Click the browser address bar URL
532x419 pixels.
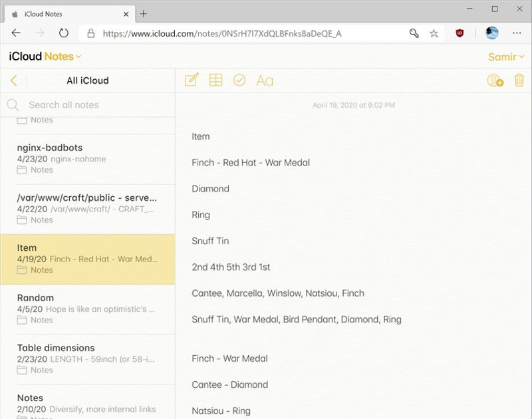(x=222, y=34)
